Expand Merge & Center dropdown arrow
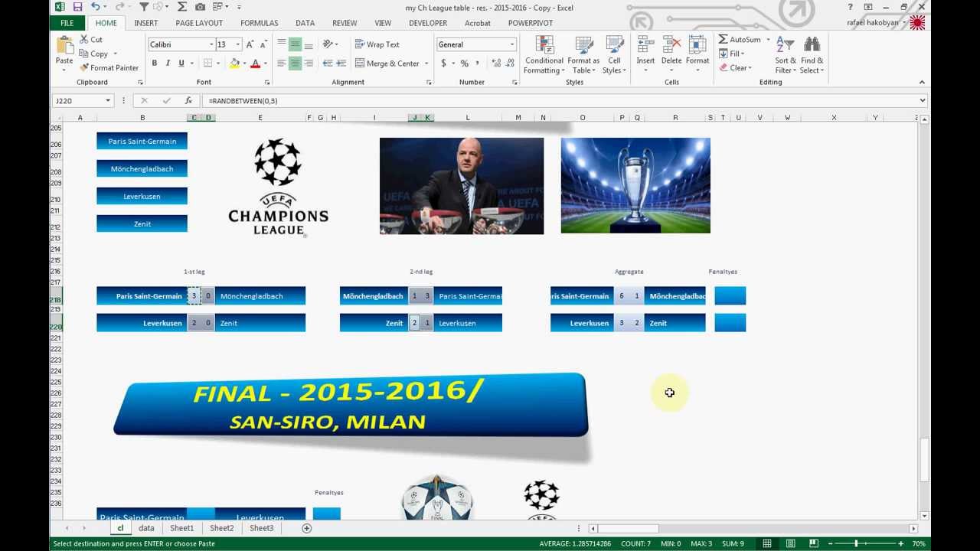This screenshot has height=551, width=980. [426, 64]
